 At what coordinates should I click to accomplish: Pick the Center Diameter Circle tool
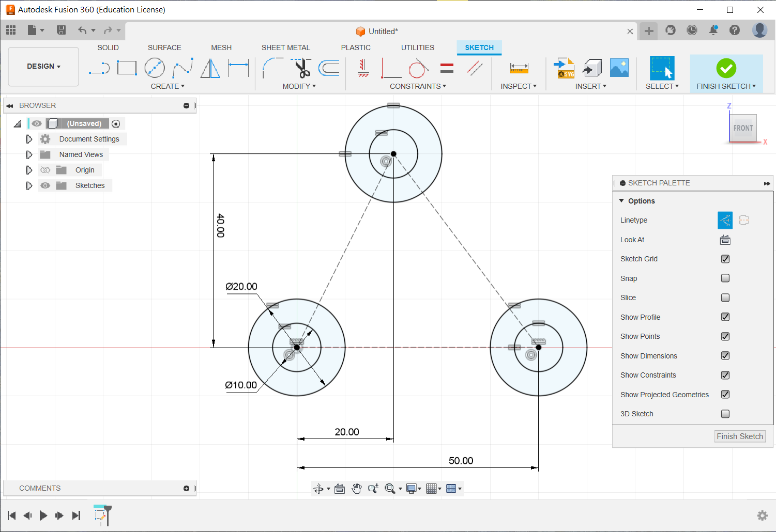155,68
